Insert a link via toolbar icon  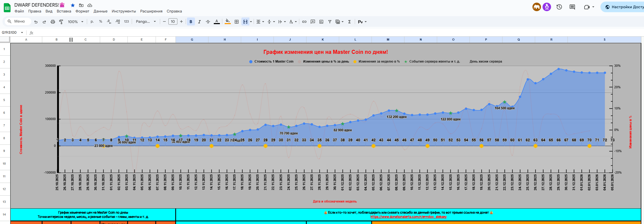point(304,22)
